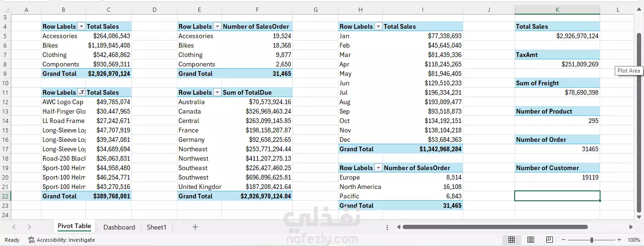Select Canada total $526,969,463.24
The image size is (644, 246).
coord(257,111)
